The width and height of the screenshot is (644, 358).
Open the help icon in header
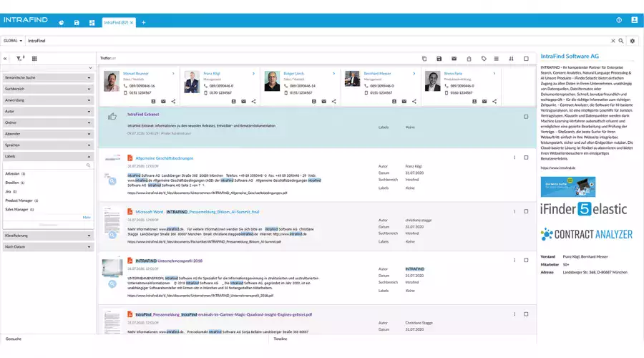(x=619, y=20)
